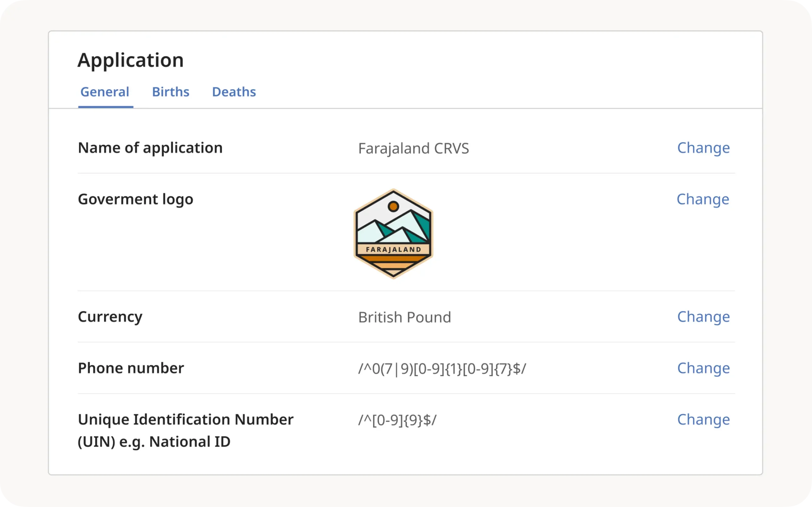Click the Farajaland CRVS name value
812x507 pixels.
[413, 149]
